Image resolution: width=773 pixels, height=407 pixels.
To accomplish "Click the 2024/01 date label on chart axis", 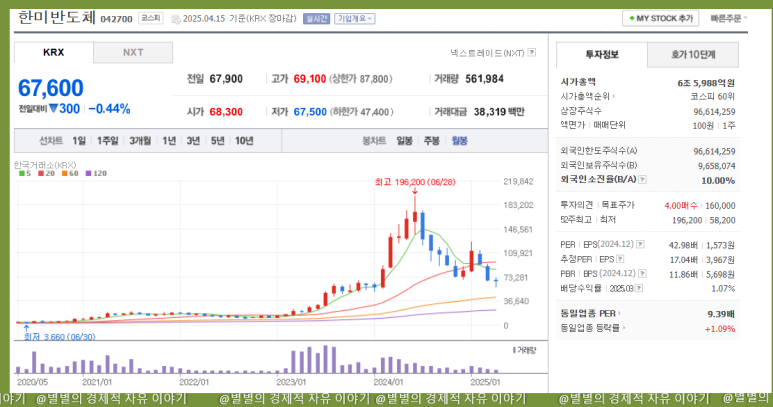I will (x=388, y=382).
